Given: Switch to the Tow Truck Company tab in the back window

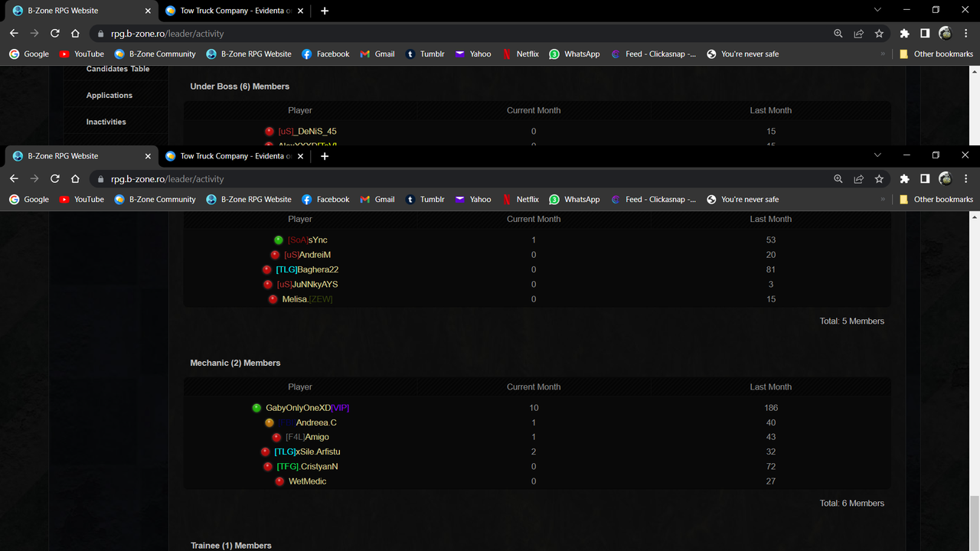Looking at the screenshot, I should (x=234, y=11).
